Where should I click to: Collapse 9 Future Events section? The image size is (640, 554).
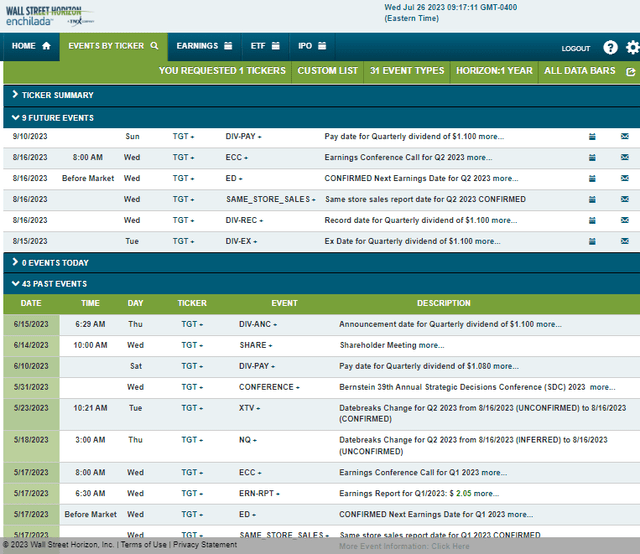click(x=322, y=118)
